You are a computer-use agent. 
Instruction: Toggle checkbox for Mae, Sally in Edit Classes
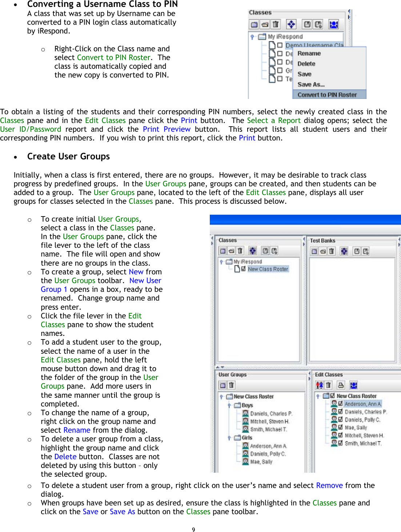(341, 427)
